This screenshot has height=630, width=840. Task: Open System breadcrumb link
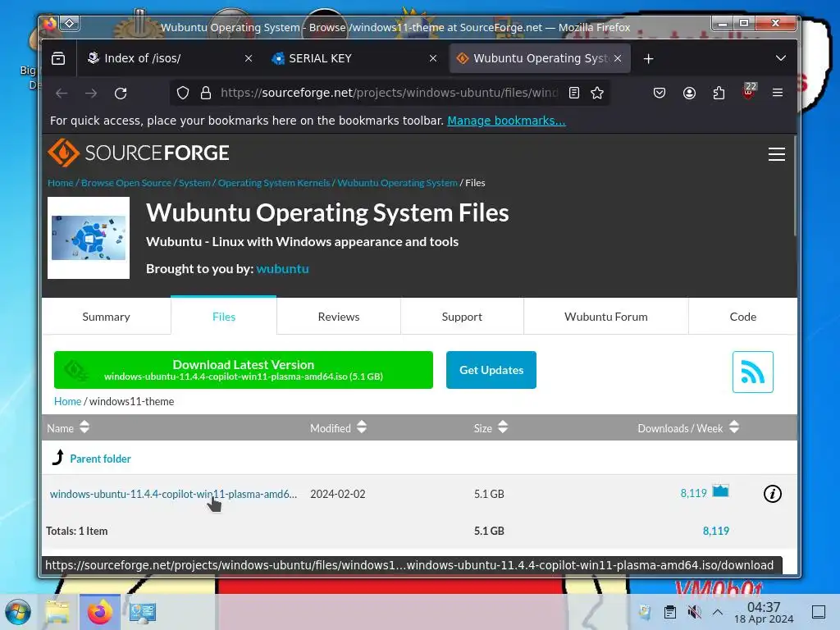tap(194, 183)
